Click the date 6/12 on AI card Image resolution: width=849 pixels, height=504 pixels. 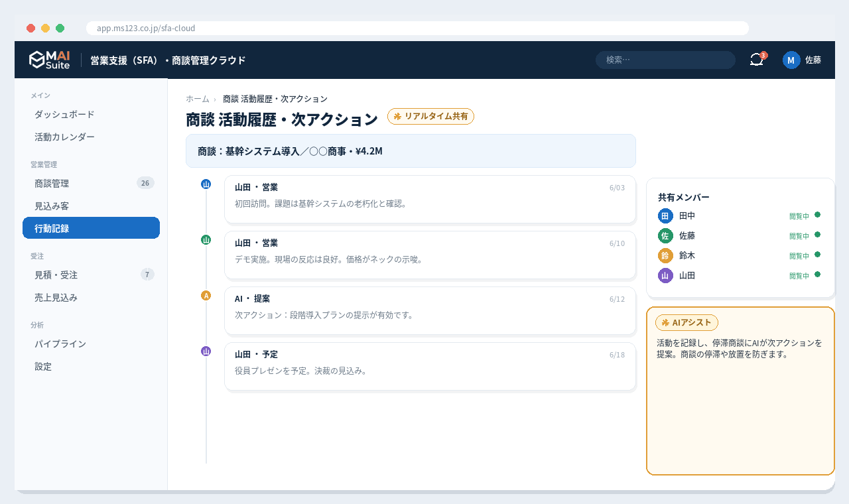[x=617, y=299]
